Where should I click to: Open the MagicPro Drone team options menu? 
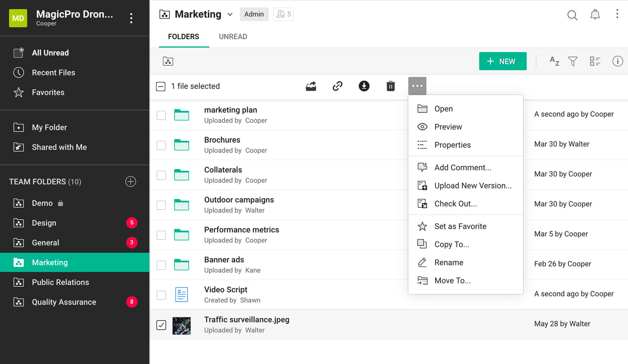[131, 18]
